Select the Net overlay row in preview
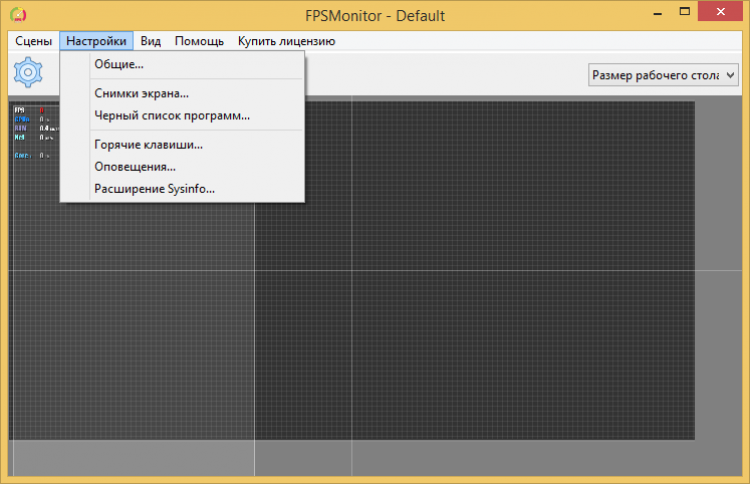The height and width of the screenshot is (484, 750). 34,137
